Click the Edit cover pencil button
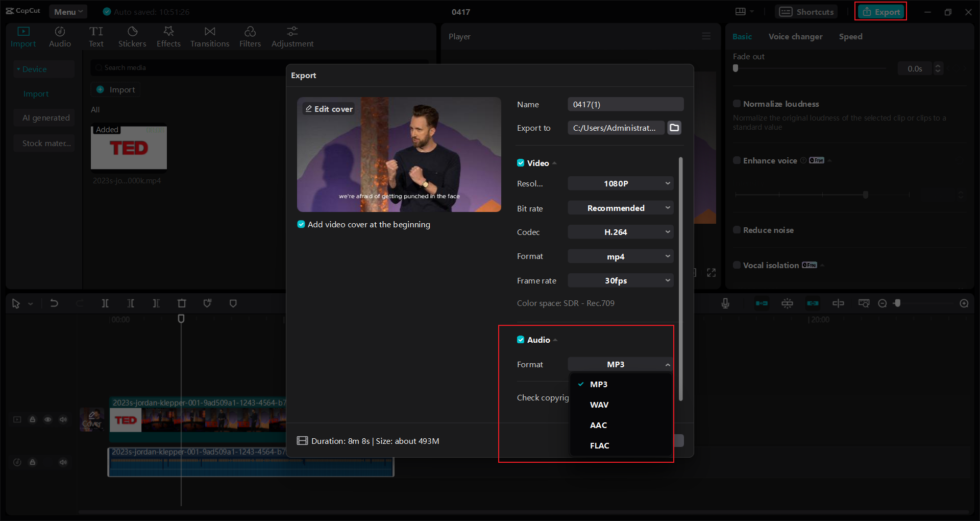This screenshot has height=521, width=980. coord(329,109)
